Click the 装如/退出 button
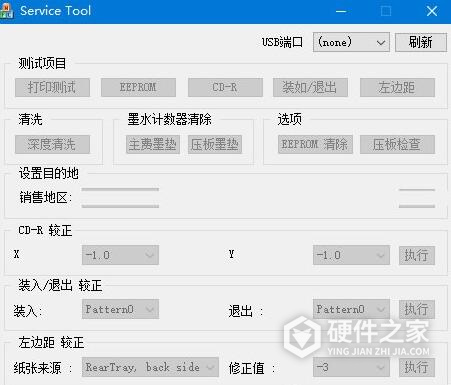The width and height of the screenshot is (451, 385). coord(310,87)
